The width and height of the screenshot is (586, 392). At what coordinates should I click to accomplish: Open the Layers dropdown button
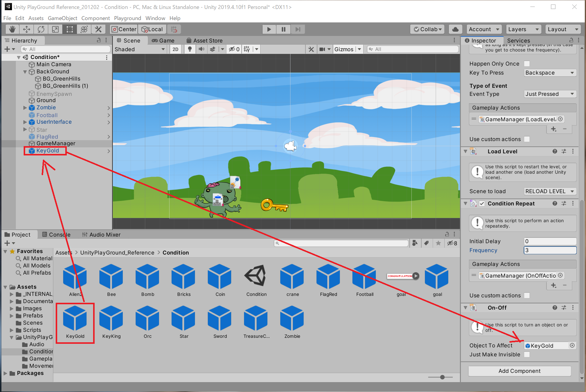(x=523, y=29)
